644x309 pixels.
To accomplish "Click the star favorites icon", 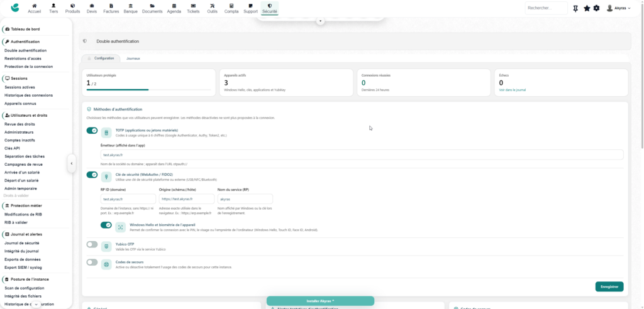I will click(587, 8).
